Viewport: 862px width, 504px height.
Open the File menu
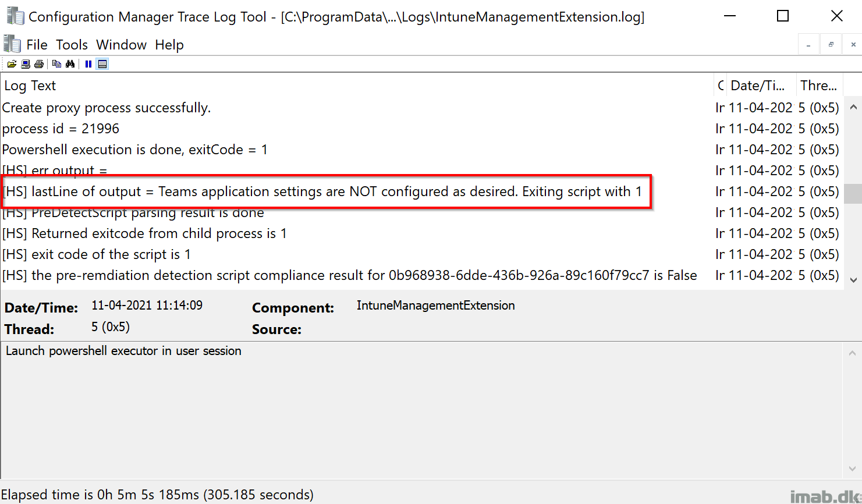[x=37, y=45]
